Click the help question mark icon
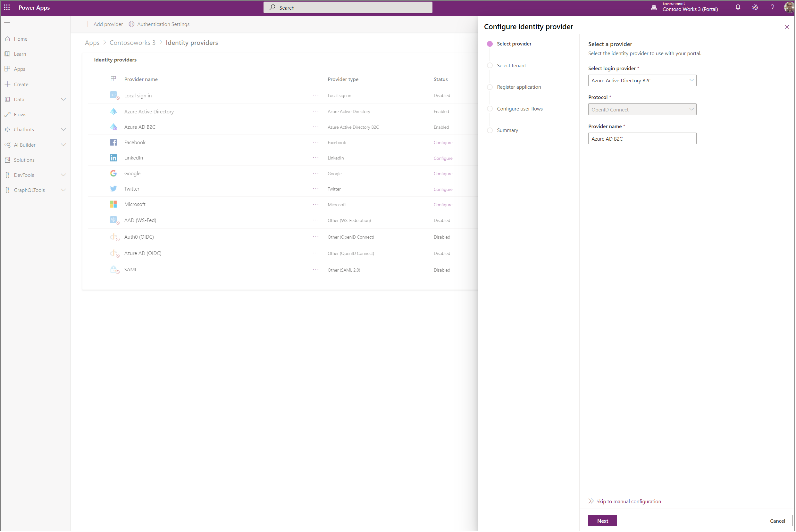Screen dimensions: 796x532 coord(772,7)
